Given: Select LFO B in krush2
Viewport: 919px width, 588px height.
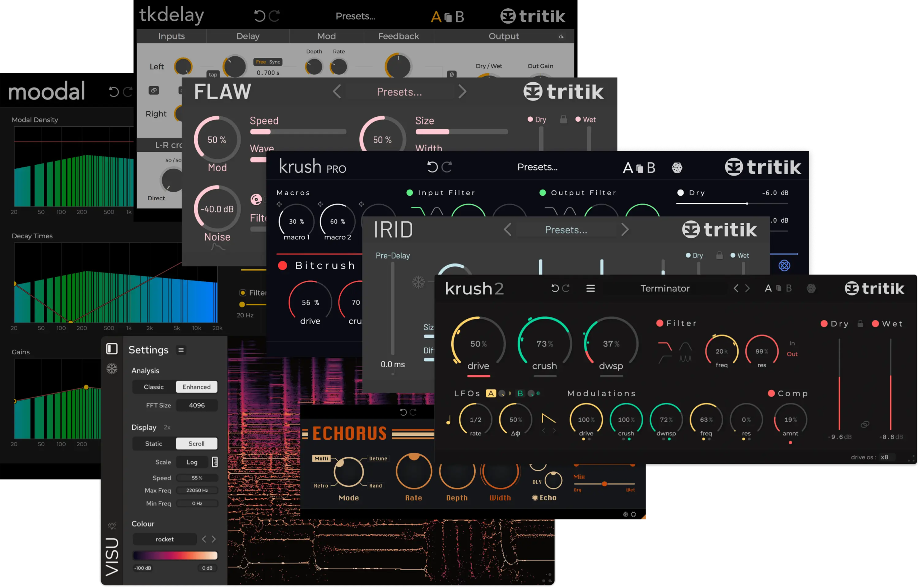Looking at the screenshot, I should 520,393.
